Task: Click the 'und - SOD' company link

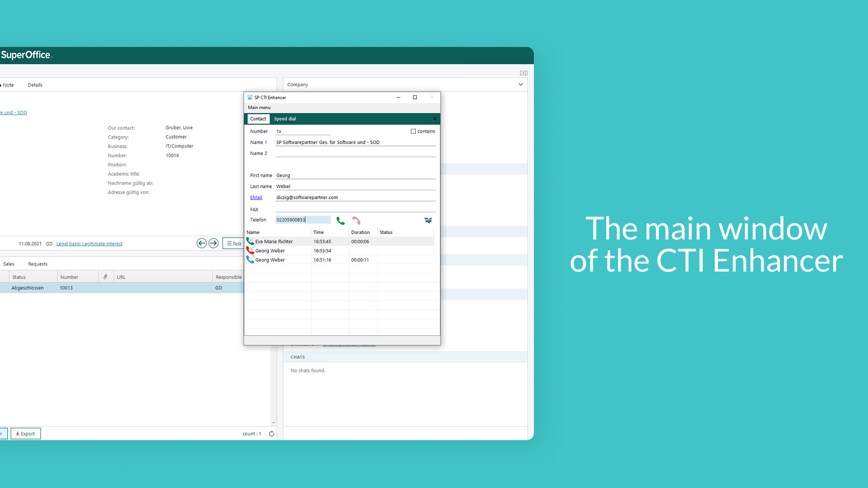Action: 14,113
